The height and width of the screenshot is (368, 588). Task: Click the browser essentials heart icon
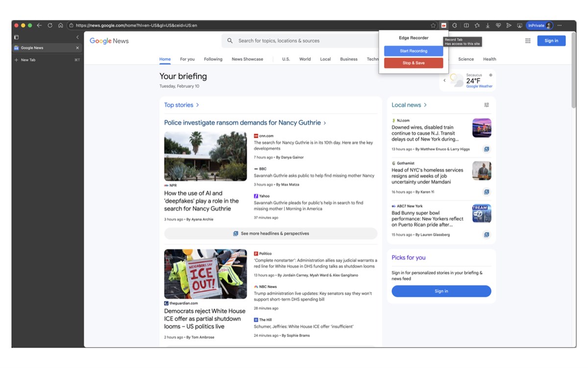(x=498, y=26)
